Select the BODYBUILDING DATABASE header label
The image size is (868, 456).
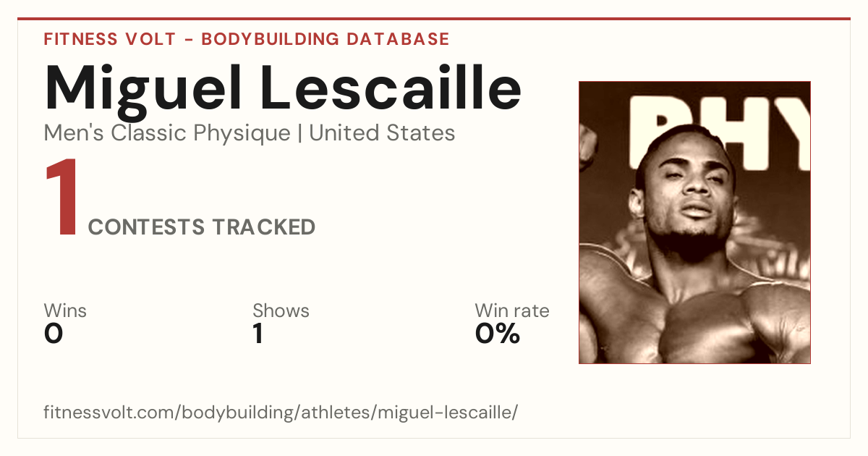click(325, 39)
